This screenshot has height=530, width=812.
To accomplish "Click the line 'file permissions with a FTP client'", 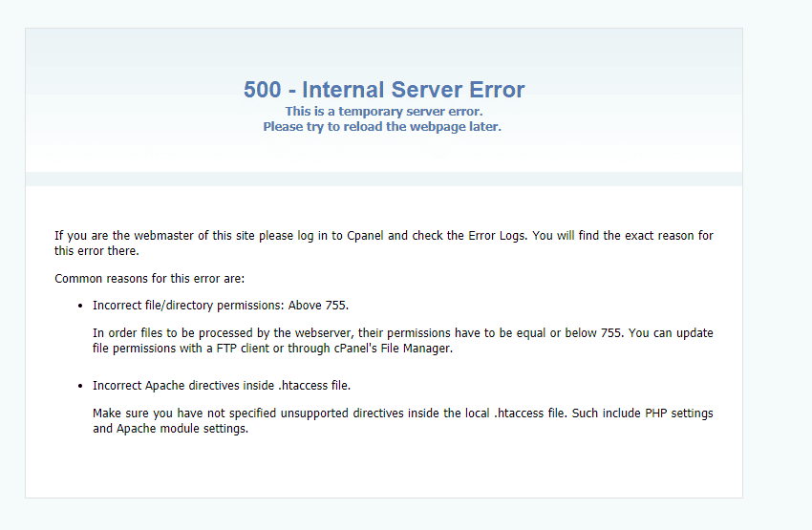I will (273, 349).
